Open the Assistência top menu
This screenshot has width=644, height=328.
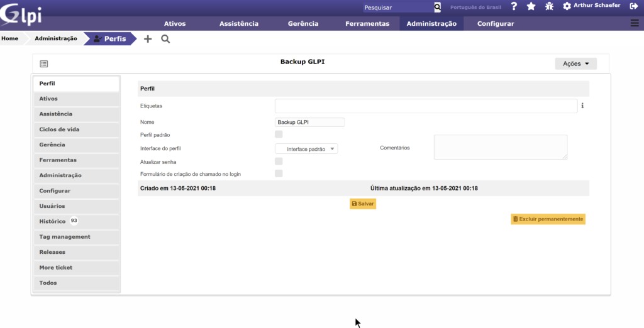pos(239,23)
